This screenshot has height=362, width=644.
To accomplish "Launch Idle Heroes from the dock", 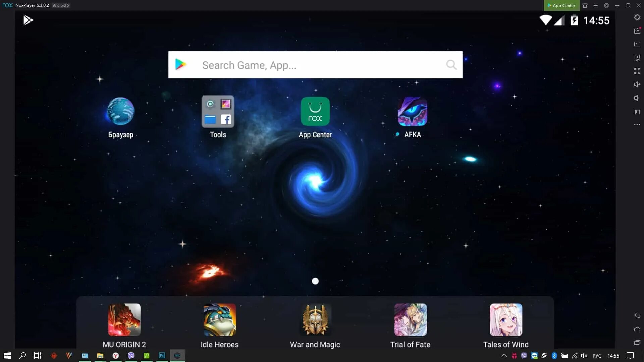I will pyautogui.click(x=220, y=320).
